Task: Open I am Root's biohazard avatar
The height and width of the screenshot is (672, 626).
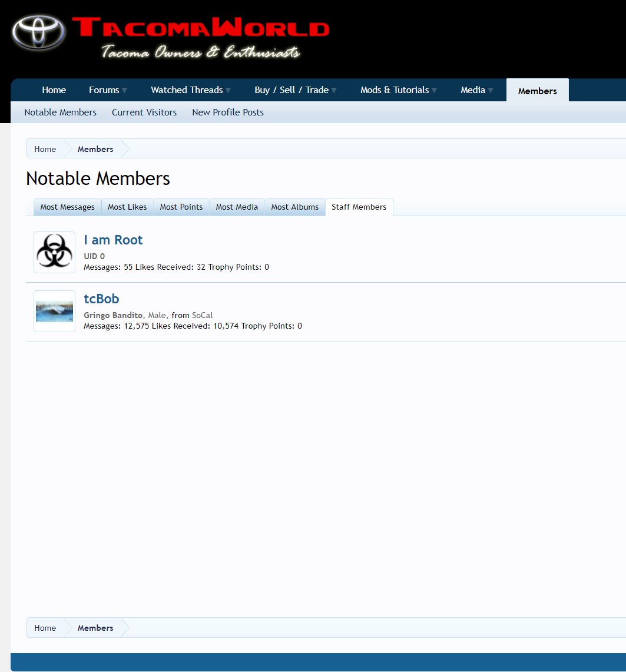Action: pyautogui.click(x=54, y=253)
